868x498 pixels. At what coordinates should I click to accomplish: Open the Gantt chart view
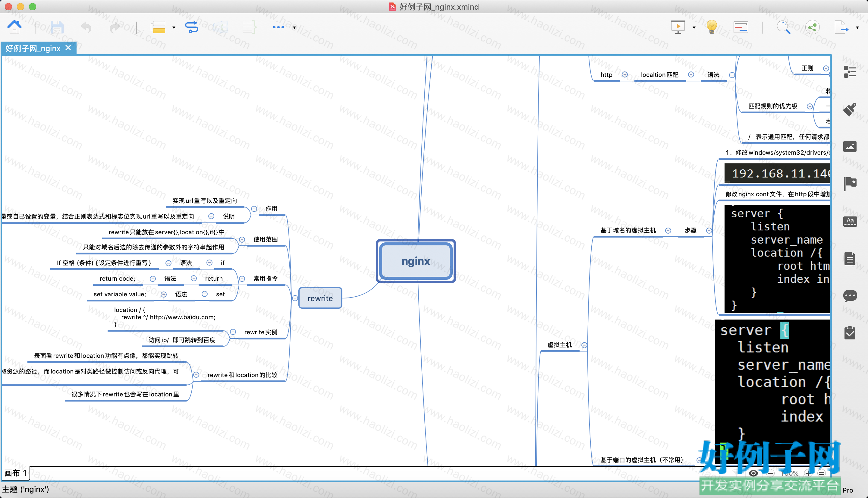741,27
